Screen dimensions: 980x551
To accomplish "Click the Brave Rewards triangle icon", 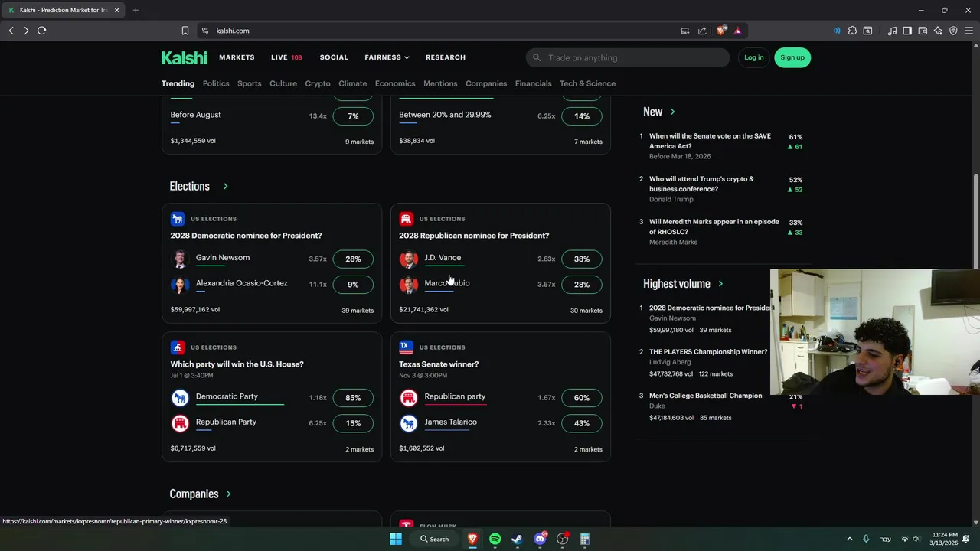I will [737, 31].
